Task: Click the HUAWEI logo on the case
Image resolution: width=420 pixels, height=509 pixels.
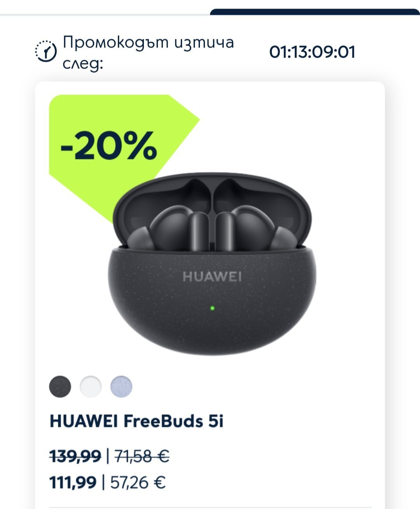Action: (x=212, y=277)
